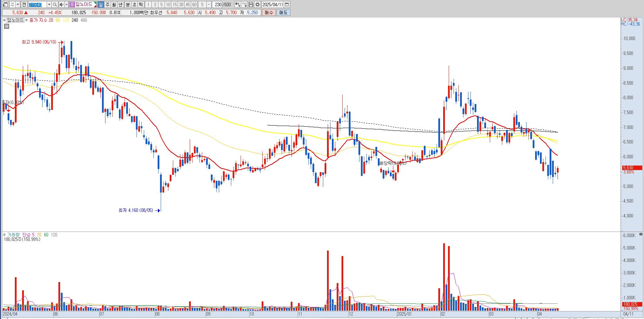
Task: Select the 일 daily period toggle
Action: tap(100, 4)
